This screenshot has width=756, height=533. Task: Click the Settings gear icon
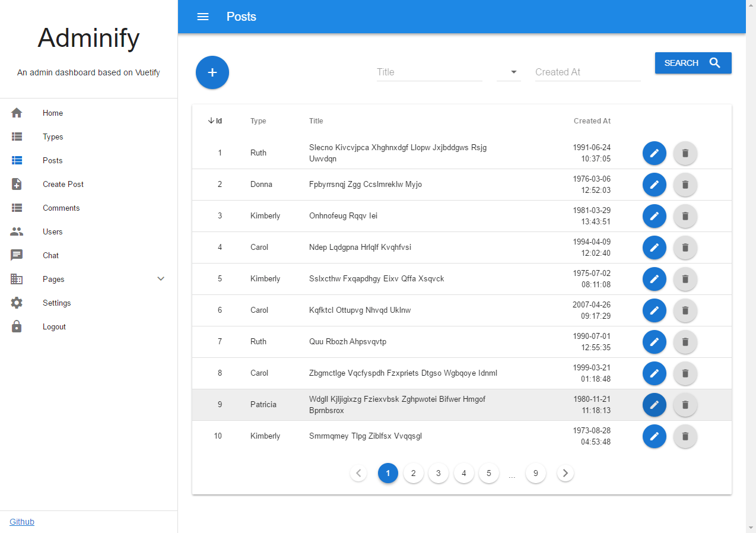(x=17, y=303)
